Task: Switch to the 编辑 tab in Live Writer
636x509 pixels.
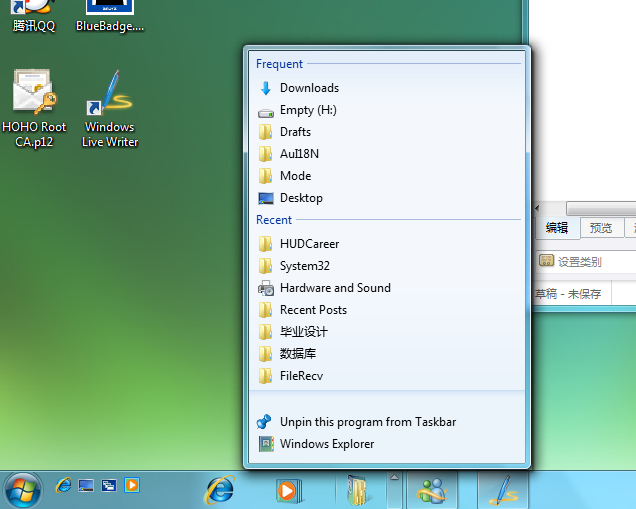Action: tap(556, 228)
